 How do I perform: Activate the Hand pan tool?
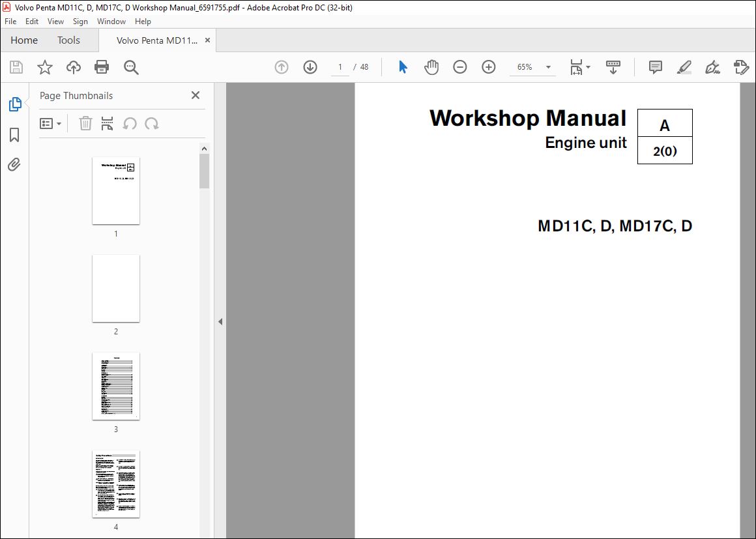[431, 67]
